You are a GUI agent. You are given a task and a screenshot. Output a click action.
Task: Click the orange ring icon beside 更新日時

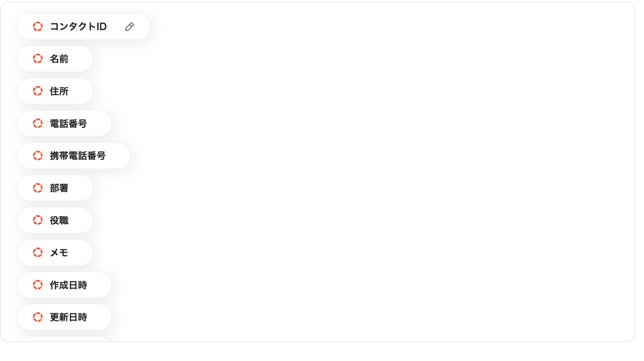pos(38,317)
